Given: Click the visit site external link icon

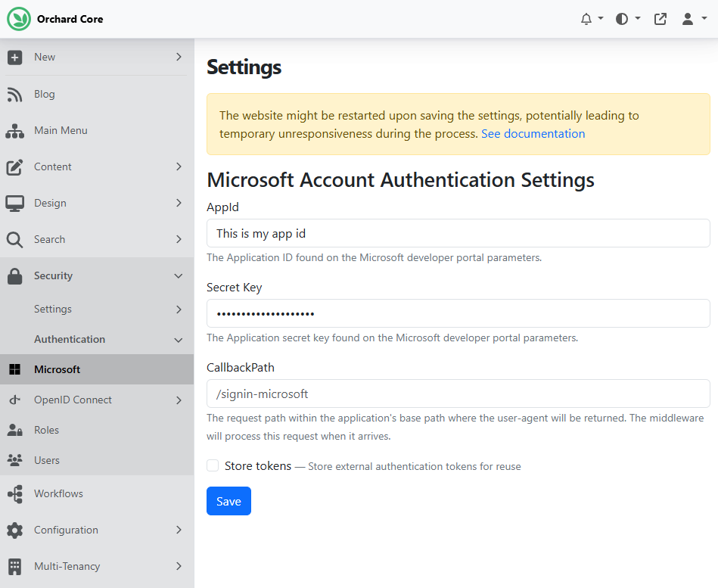Looking at the screenshot, I should pyautogui.click(x=660, y=19).
